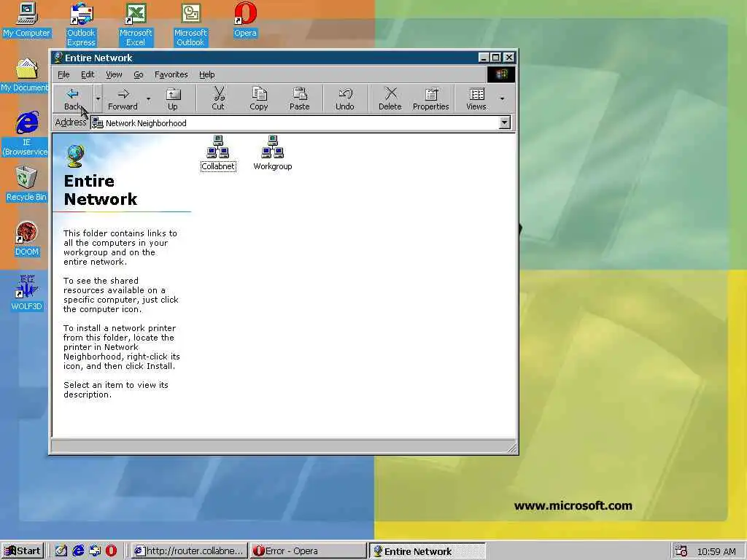Screen dimensions: 747x560
Task: Select the Workgroup network icon
Action: pyautogui.click(x=273, y=153)
